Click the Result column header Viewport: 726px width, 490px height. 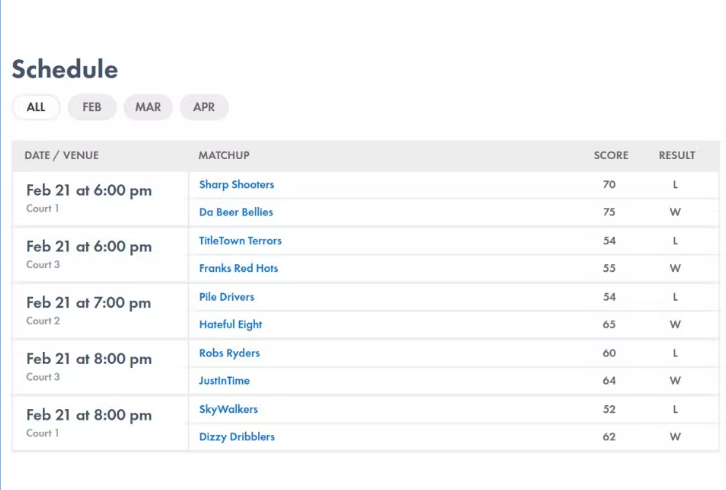(676, 156)
